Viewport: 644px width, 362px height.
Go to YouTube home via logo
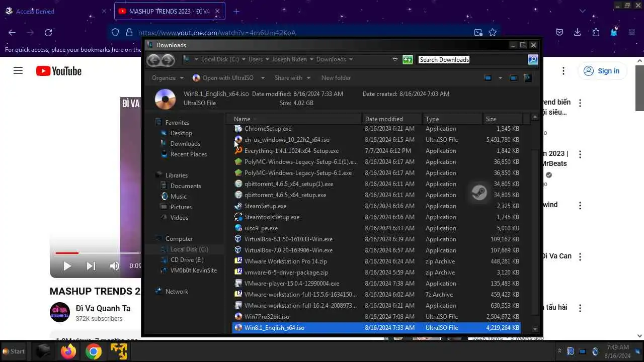pos(59,71)
